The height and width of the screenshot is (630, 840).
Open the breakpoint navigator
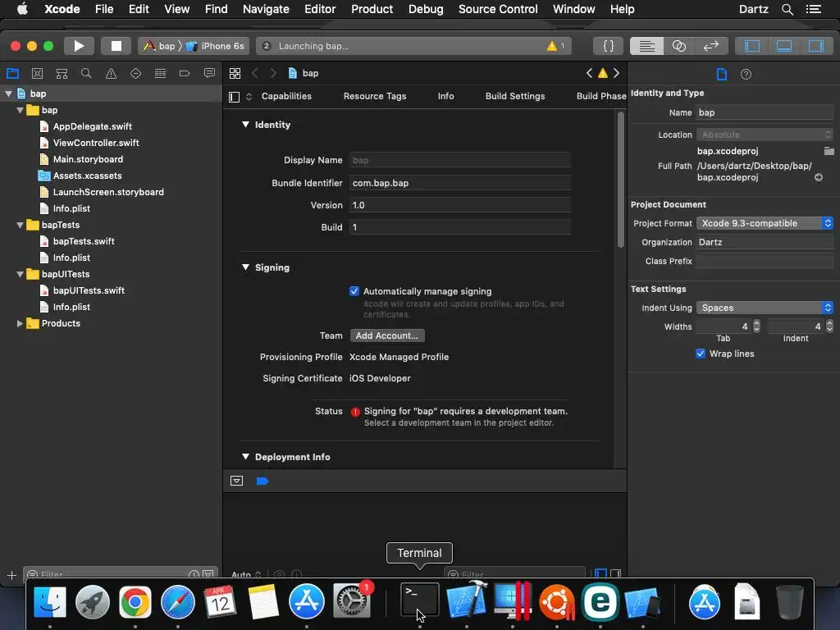[185, 73]
